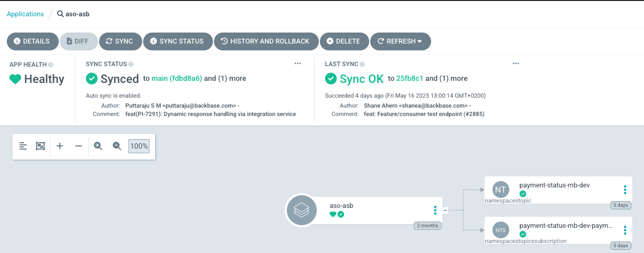Click the green heart Healthy icon

15,79
